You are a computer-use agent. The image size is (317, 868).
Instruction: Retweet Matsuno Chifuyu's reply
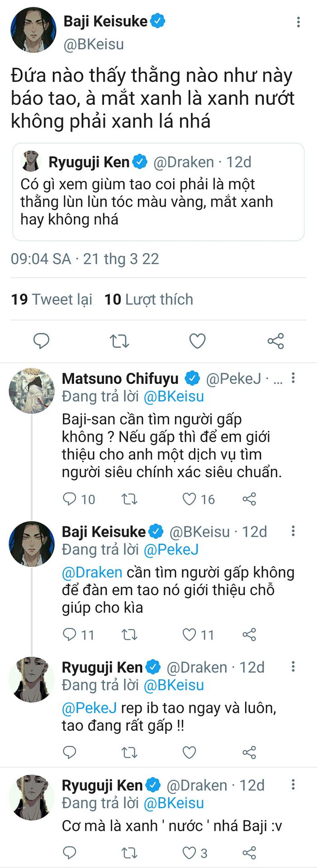[129, 499]
